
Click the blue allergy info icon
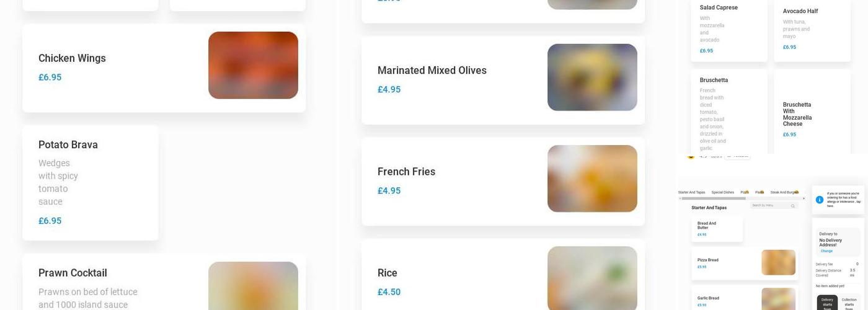click(x=820, y=200)
